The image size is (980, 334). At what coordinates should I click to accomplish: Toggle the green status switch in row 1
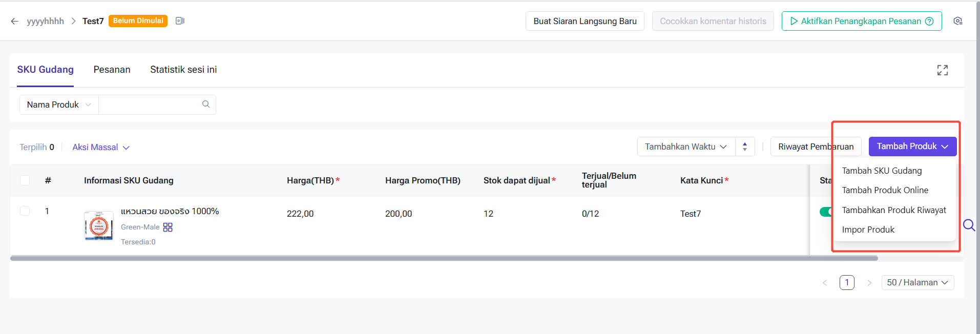click(825, 212)
